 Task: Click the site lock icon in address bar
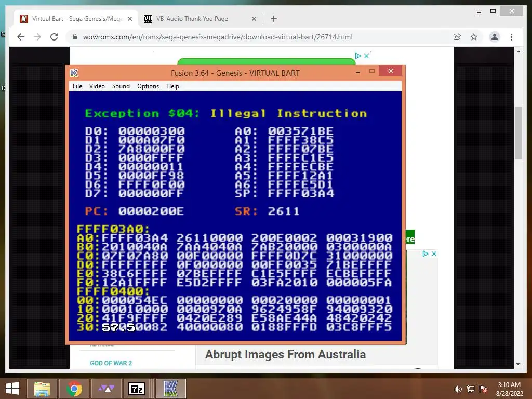(75, 37)
